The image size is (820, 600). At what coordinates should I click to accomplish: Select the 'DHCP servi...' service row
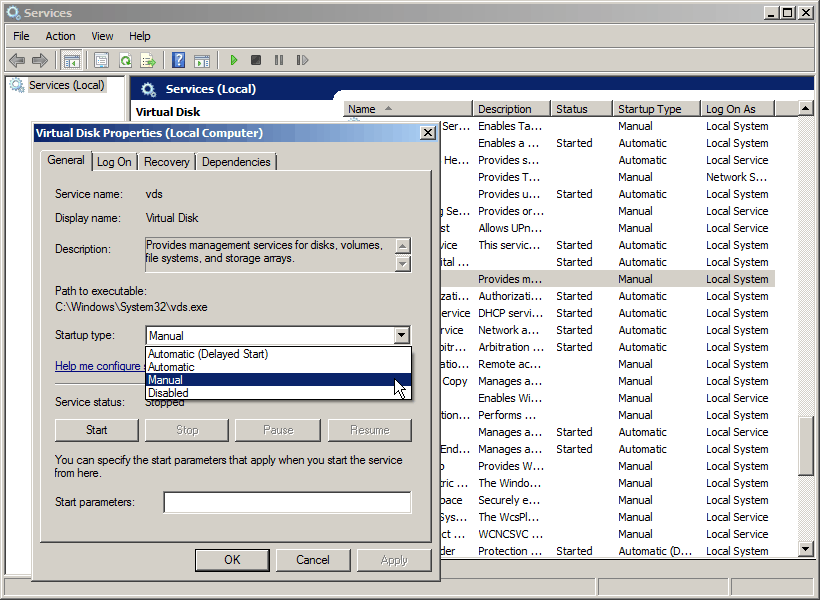coord(607,313)
